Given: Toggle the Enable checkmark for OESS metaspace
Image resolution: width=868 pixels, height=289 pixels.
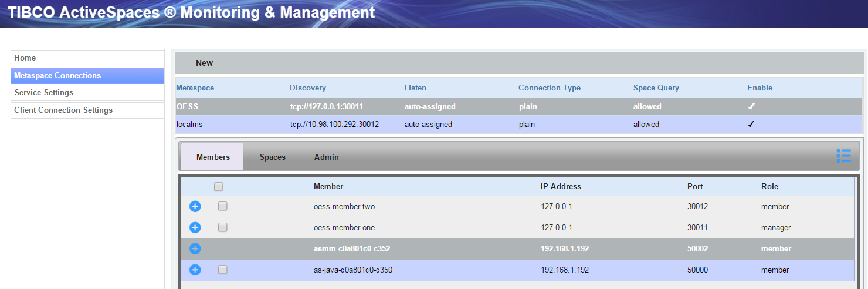Looking at the screenshot, I should pyautogui.click(x=751, y=107).
